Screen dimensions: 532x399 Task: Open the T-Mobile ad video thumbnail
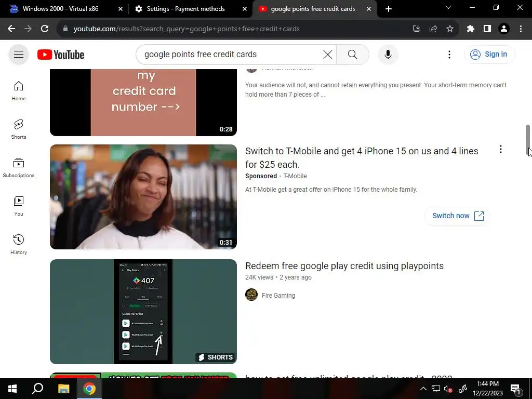click(x=143, y=197)
